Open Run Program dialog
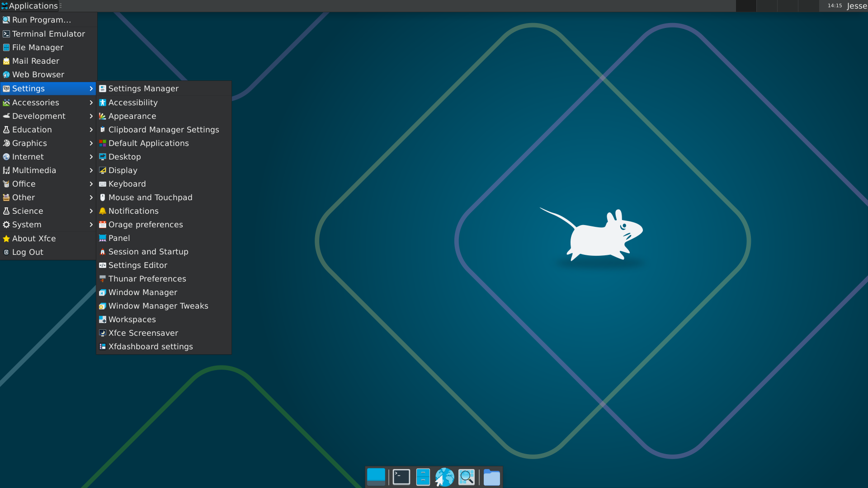The image size is (868, 488). click(x=48, y=20)
